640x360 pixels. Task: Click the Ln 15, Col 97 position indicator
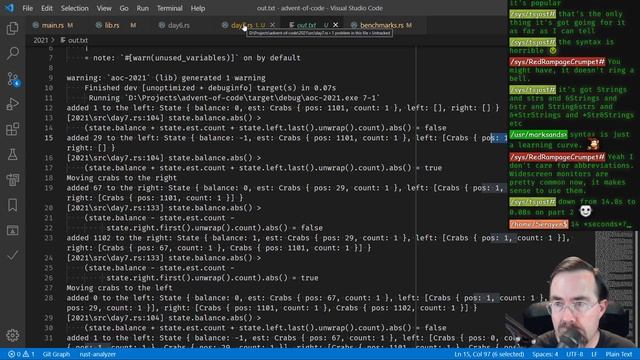489,354
